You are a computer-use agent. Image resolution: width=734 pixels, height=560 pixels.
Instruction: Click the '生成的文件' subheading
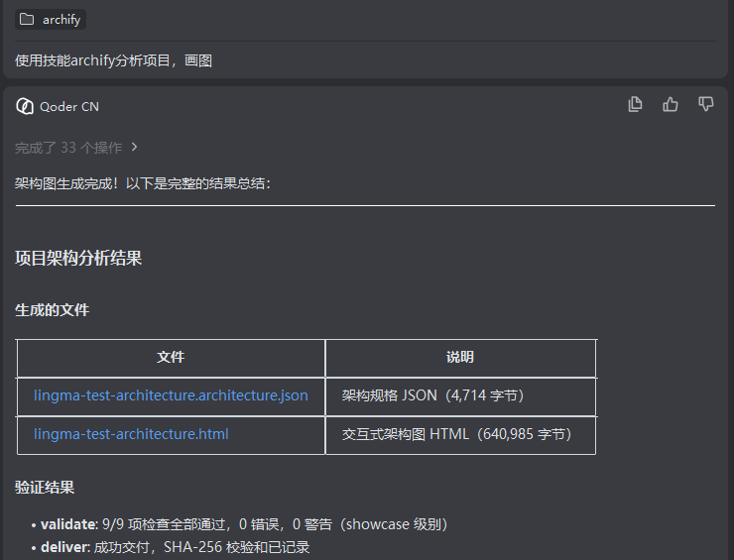[52, 309]
